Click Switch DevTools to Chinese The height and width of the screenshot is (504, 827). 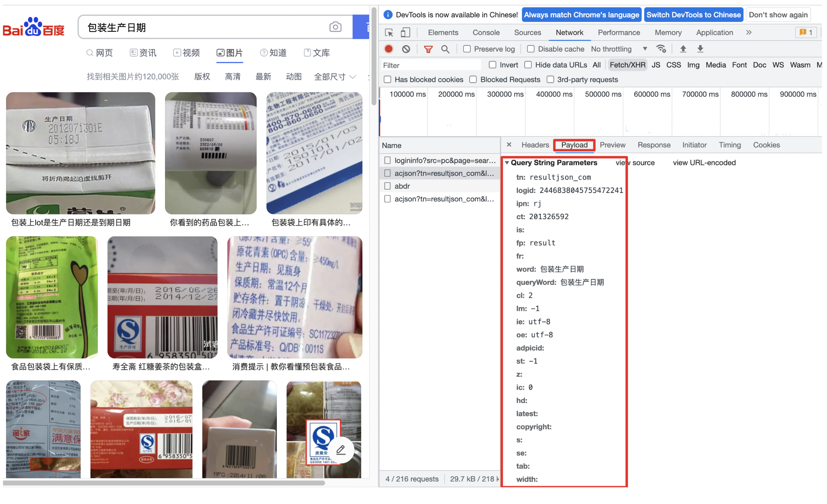point(693,15)
